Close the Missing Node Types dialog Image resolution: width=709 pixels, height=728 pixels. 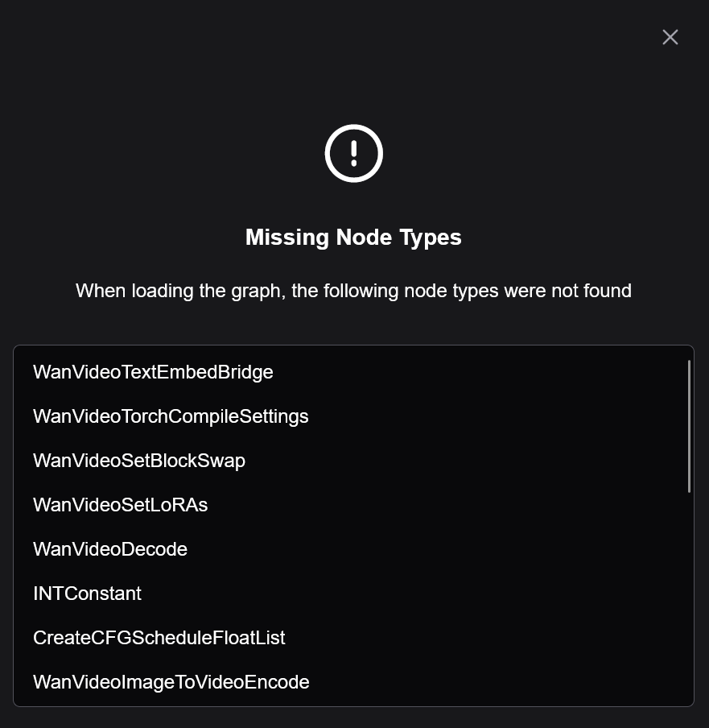(x=670, y=37)
